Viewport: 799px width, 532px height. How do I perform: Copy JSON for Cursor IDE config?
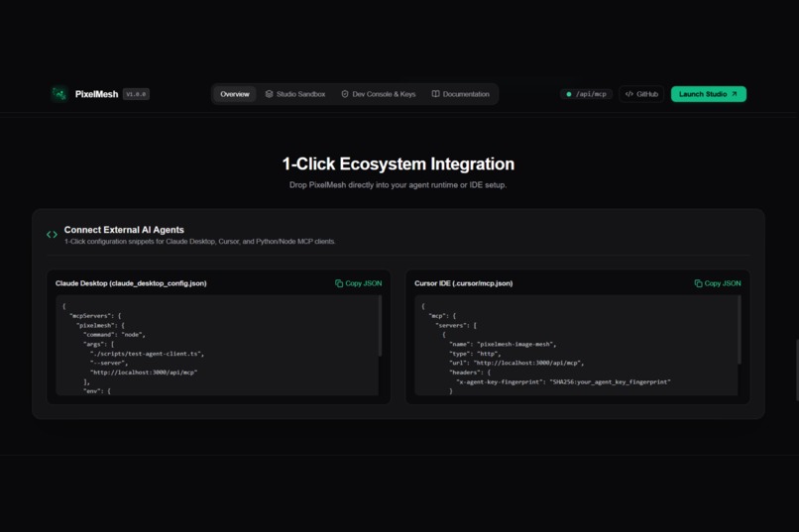tap(718, 283)
